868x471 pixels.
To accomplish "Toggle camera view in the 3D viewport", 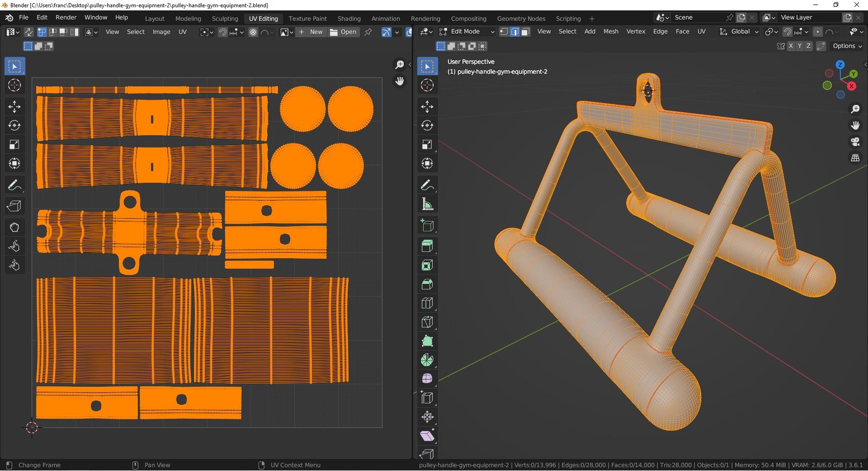I will (x=855, y=142).
